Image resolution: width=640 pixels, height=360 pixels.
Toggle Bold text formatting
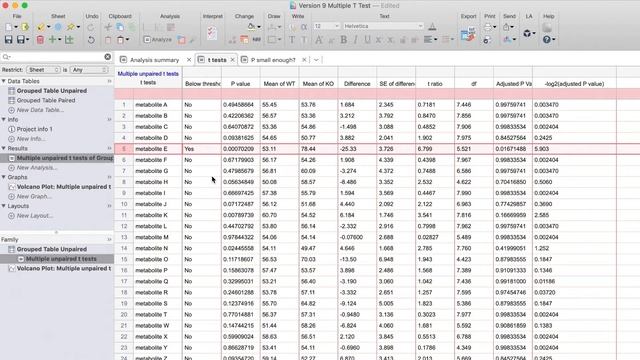click(344, 40)
